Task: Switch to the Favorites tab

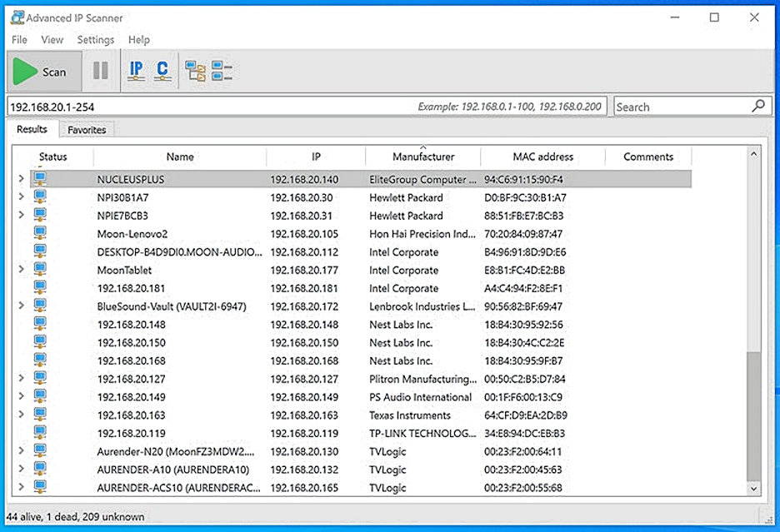Action: click(x=87, y=130)
